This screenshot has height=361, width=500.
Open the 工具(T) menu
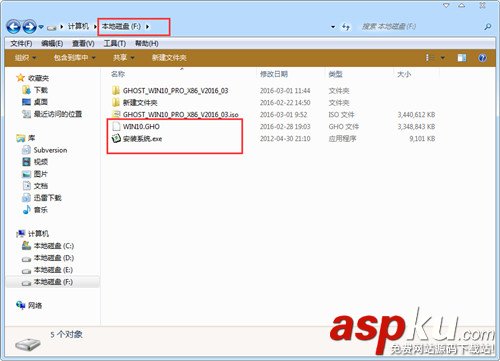114,43
